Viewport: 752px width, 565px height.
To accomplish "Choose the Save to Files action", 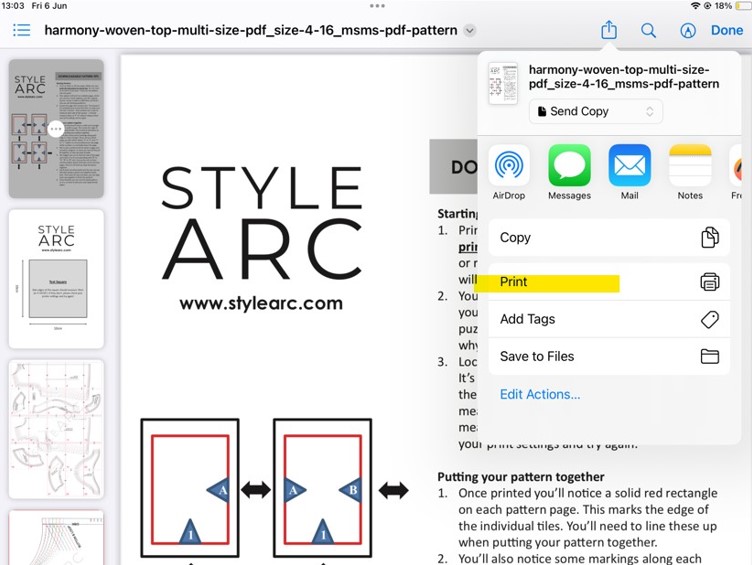I will 609,356.
